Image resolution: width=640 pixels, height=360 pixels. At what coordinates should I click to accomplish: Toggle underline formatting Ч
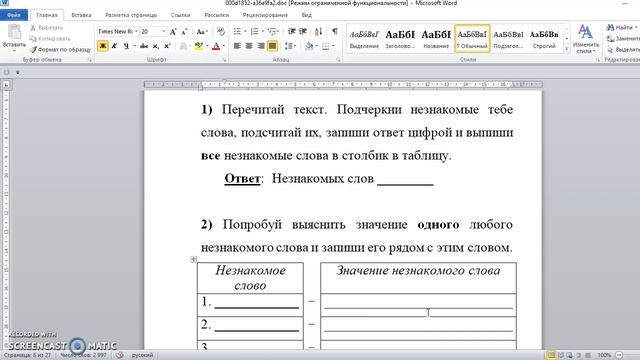click(126, 46)
